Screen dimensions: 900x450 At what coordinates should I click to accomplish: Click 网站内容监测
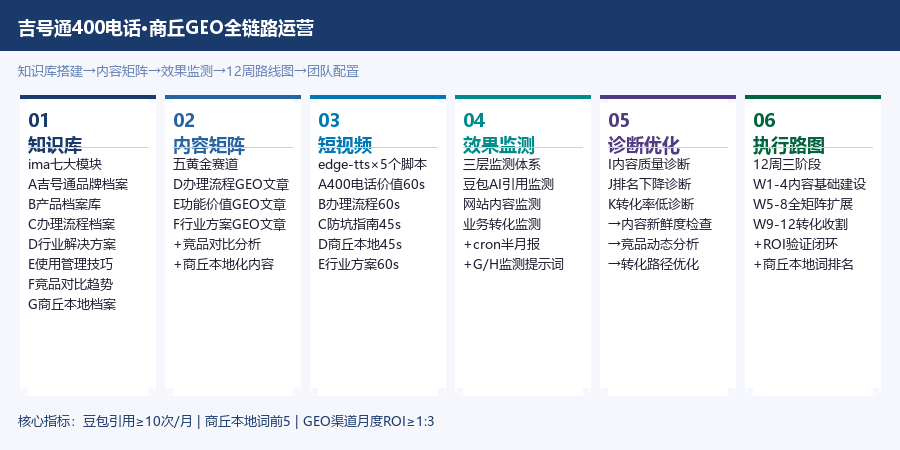point(502,204)
